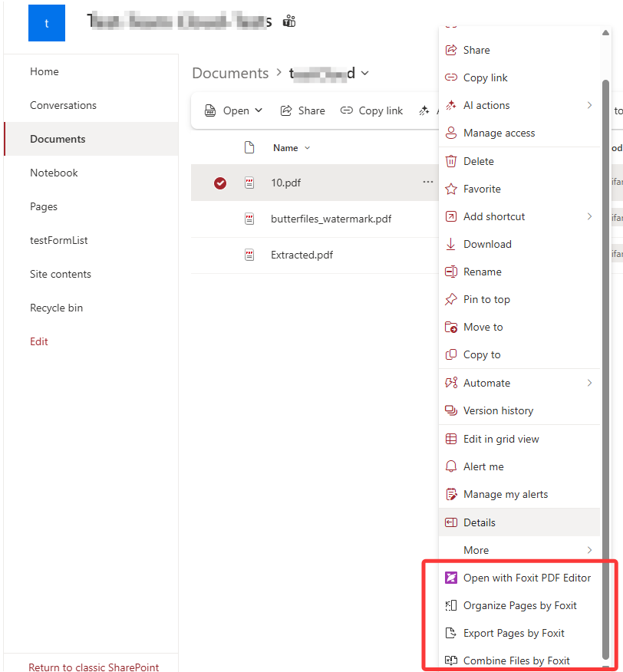Deselect the checked circle for 10.pdf
The image size is (623, 672).
point(220,183)
